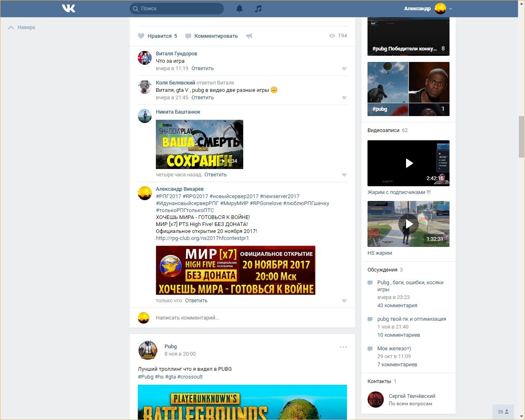Open Александр Вихарев's comment avatar
The width and height of the screenshot is (525, 420).
(x=145, y=193)
